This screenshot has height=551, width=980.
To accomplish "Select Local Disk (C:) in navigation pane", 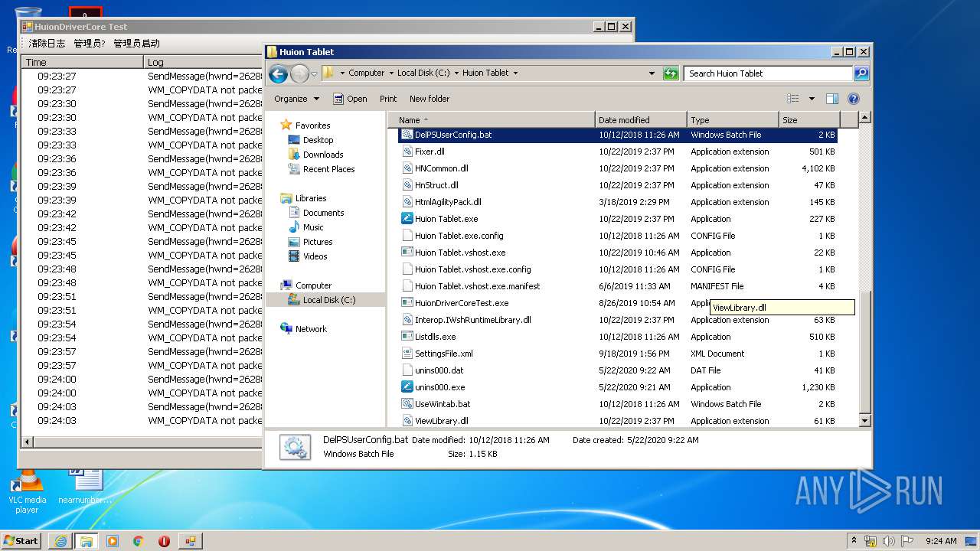I will 329,300.
